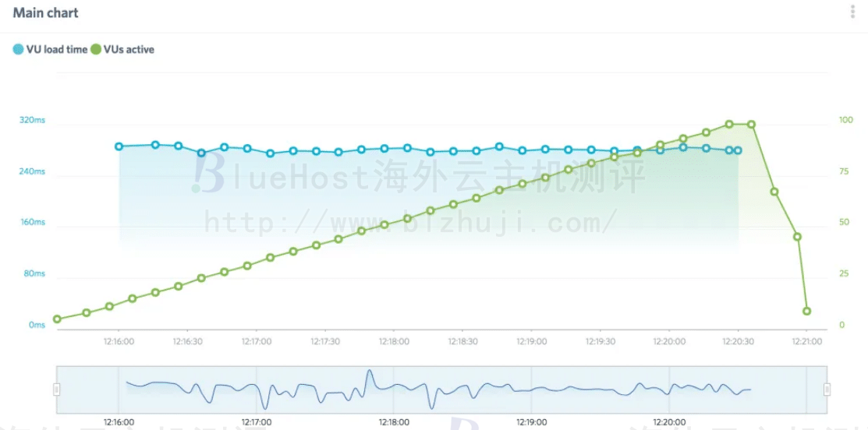The image size is (868, 430).
Task: Open the three-dot chart options menu
Action: [854, 12]
